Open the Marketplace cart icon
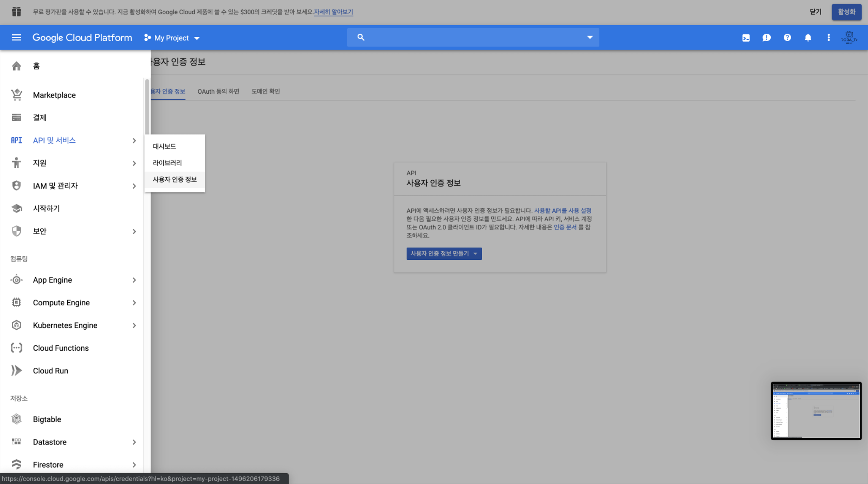This screenshot has height=484, width=868. [16, 95]
